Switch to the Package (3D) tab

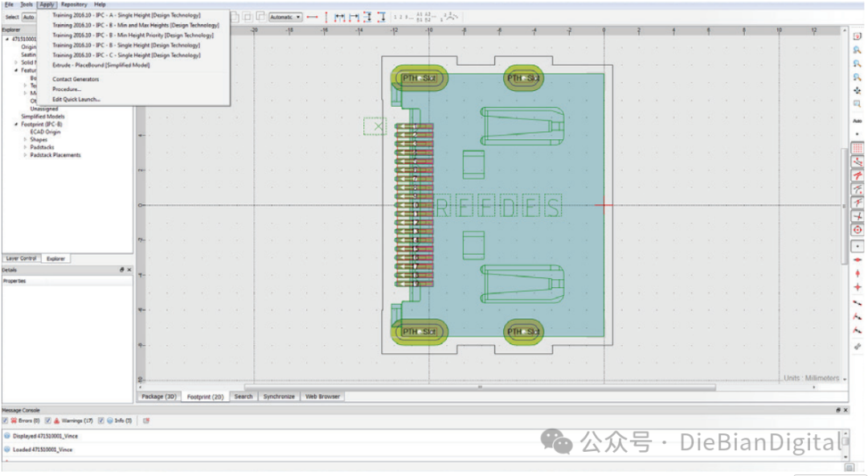pos(159,396)
